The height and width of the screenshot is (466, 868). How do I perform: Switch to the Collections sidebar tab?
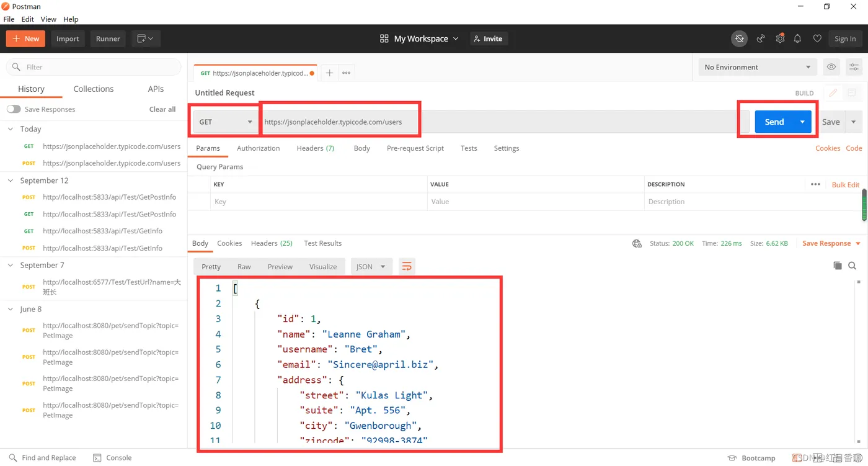94,89
